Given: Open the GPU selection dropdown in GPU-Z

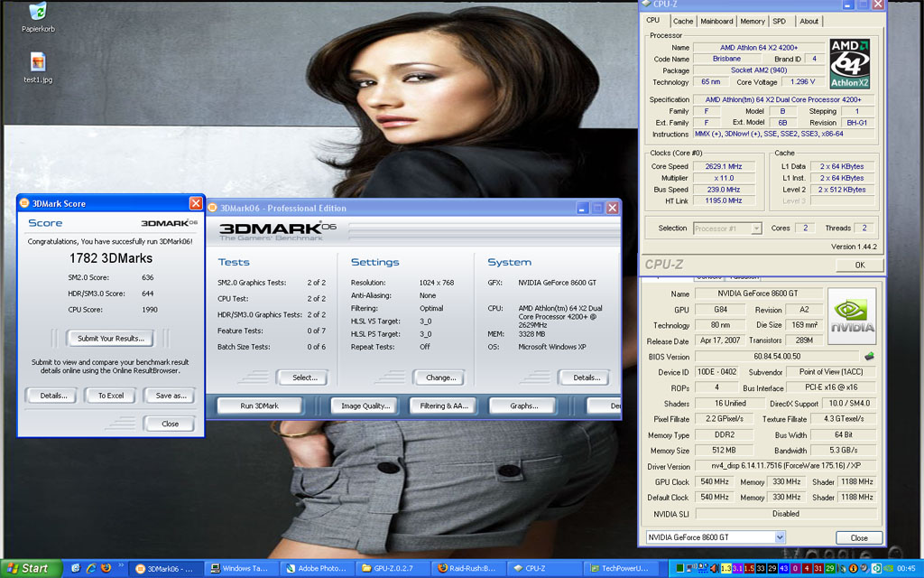Looking at the screenshot, I should click(x=716, y=537).
